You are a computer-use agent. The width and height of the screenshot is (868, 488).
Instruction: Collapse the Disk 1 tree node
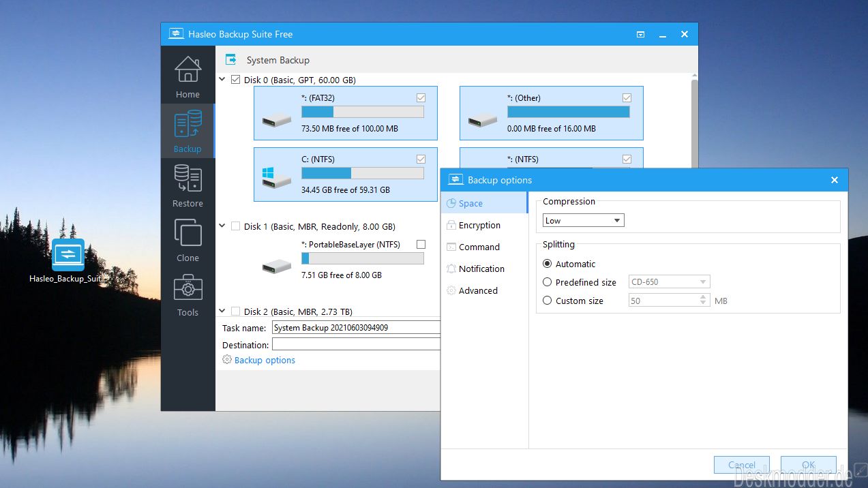(x=222, y=226)
